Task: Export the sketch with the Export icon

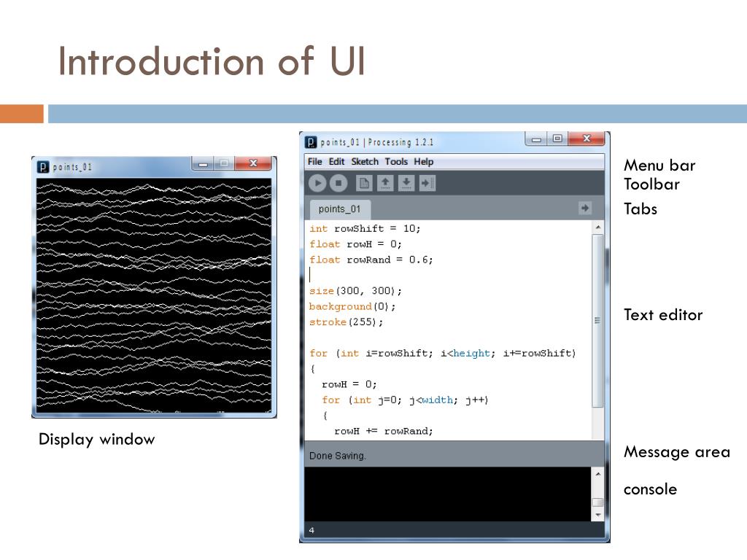Action: 427,183
